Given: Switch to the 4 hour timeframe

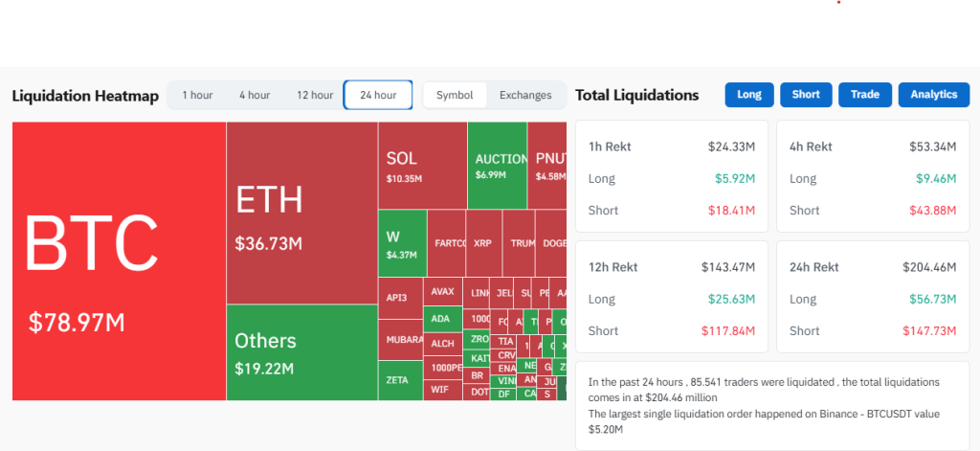Looking at the screenshot, I should [x=255, y=95].
